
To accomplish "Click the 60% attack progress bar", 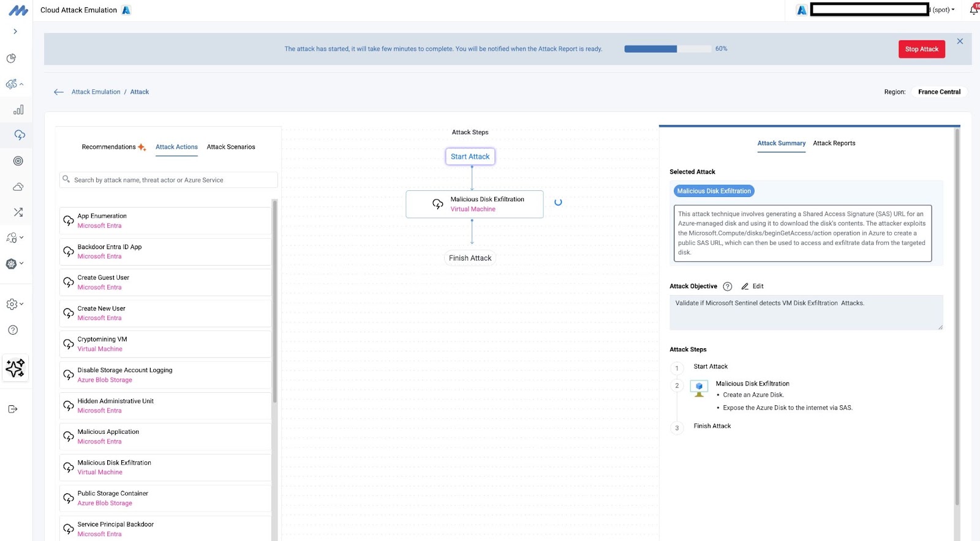I will coord(668,48).
